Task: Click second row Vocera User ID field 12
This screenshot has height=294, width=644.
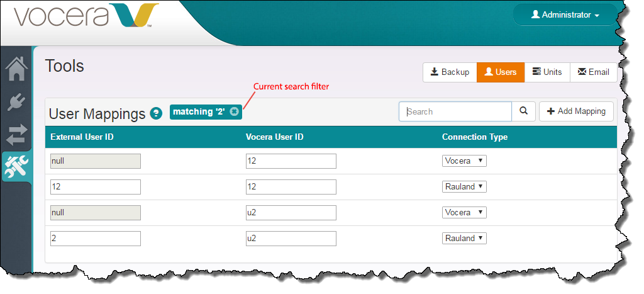Action: point(291,187)
